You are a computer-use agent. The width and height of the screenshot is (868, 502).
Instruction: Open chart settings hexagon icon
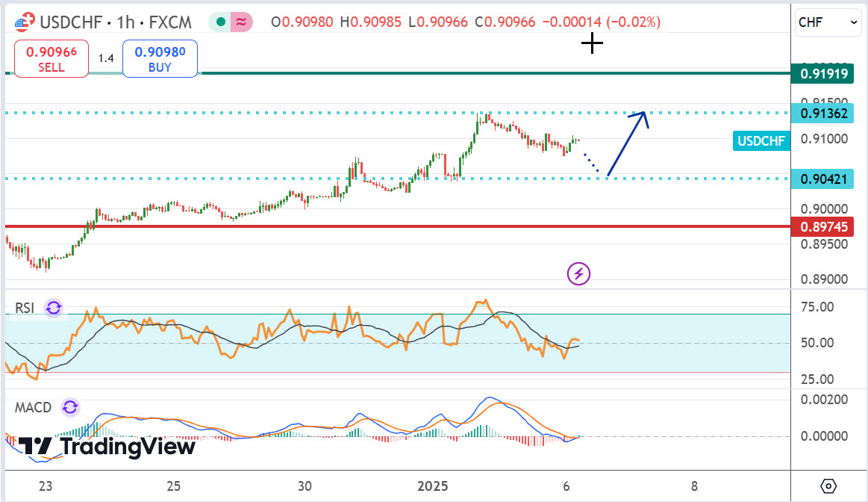pyautogui.click(x=828, y=486)
